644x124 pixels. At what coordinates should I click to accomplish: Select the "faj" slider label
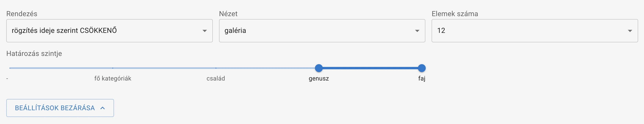coord(422,78)
